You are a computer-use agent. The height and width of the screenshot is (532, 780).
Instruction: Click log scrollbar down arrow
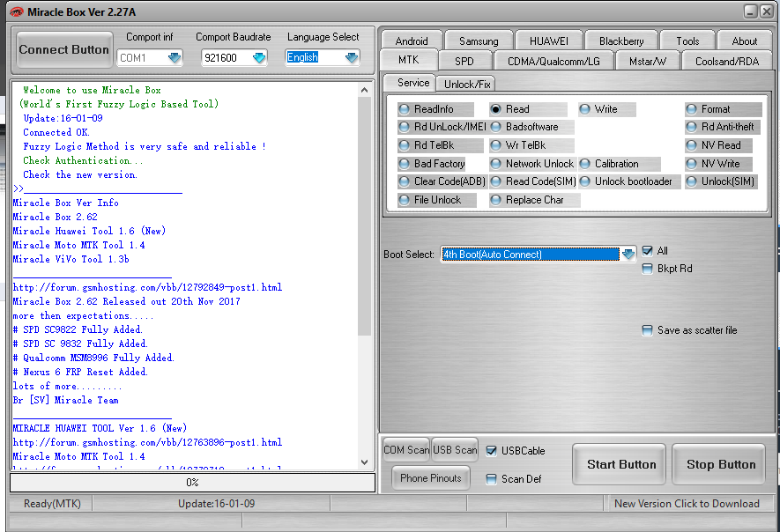pyautogui.click(x=364, y=462)
